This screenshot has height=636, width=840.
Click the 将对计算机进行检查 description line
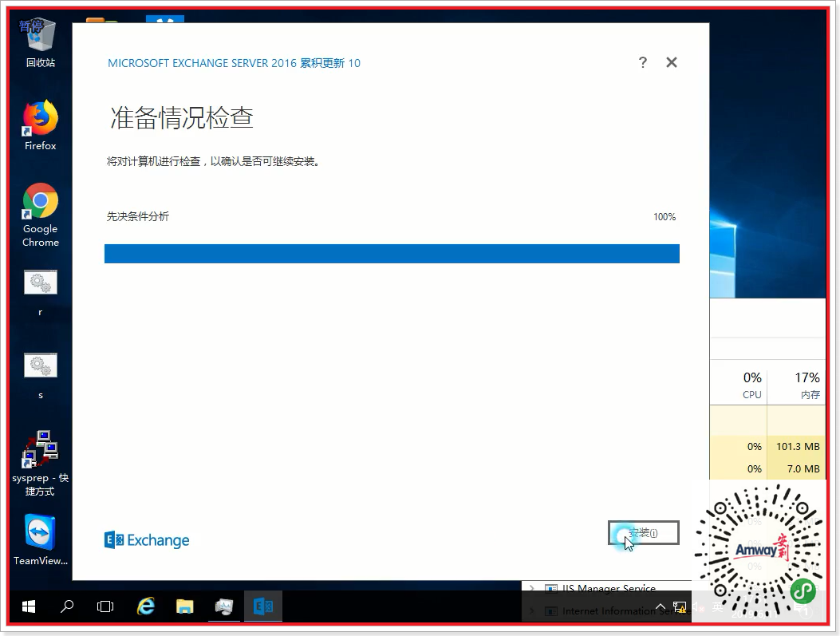[x=213, y=161]
